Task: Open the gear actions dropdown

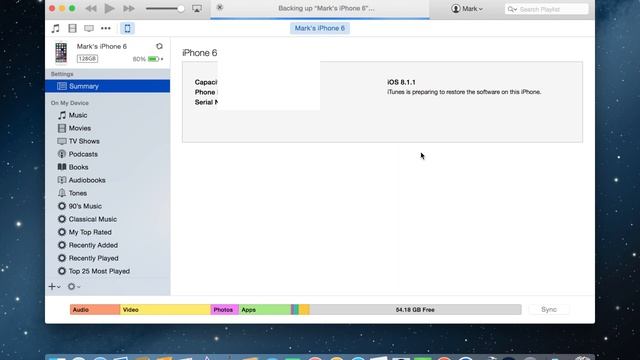Action: (x=73, y=287)
